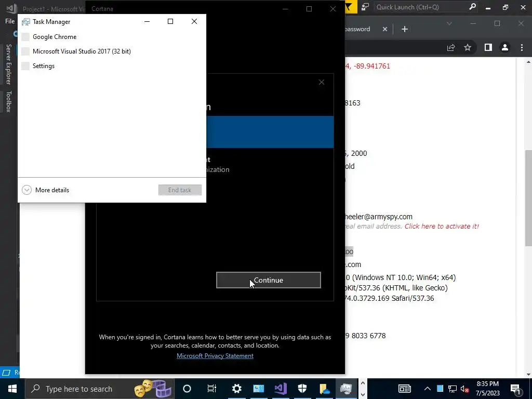Open a new tab in Chrome

pos(404,29)
